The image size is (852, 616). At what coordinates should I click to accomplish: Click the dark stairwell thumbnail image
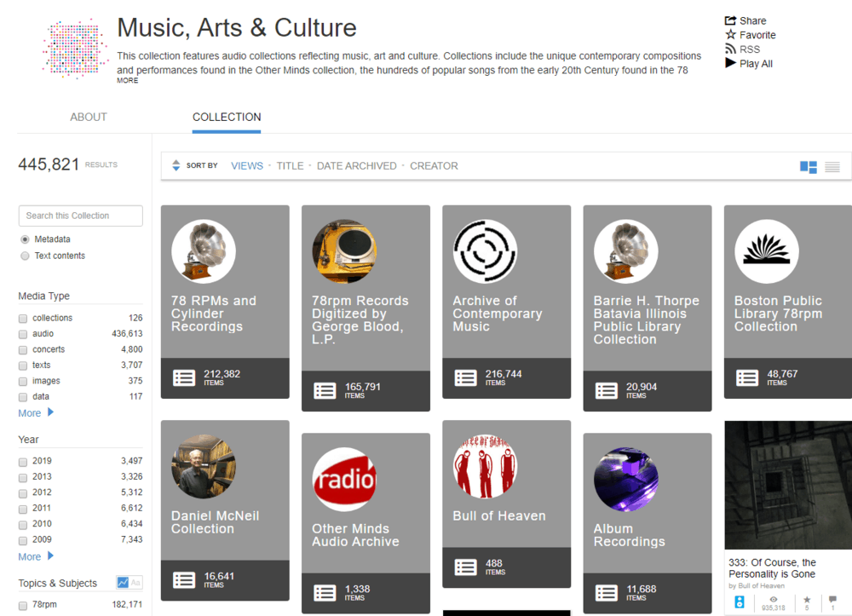pos(788,485)
